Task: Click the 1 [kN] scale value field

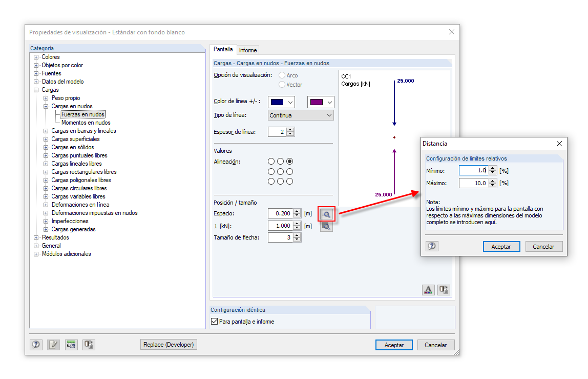Action: tap(280, 226)
